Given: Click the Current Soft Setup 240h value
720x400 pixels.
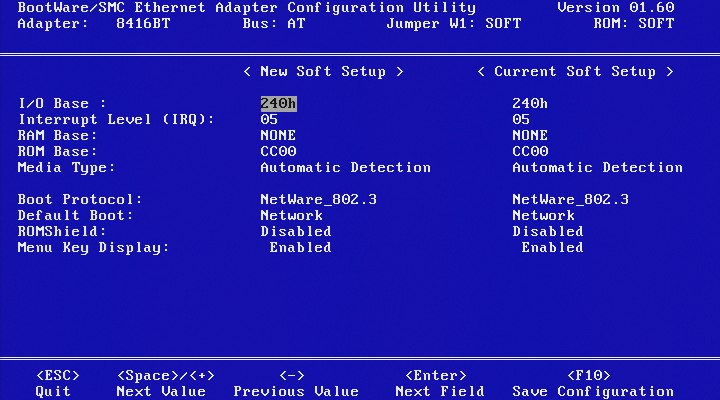Looking at the screenshot, I should coord(530,104).
